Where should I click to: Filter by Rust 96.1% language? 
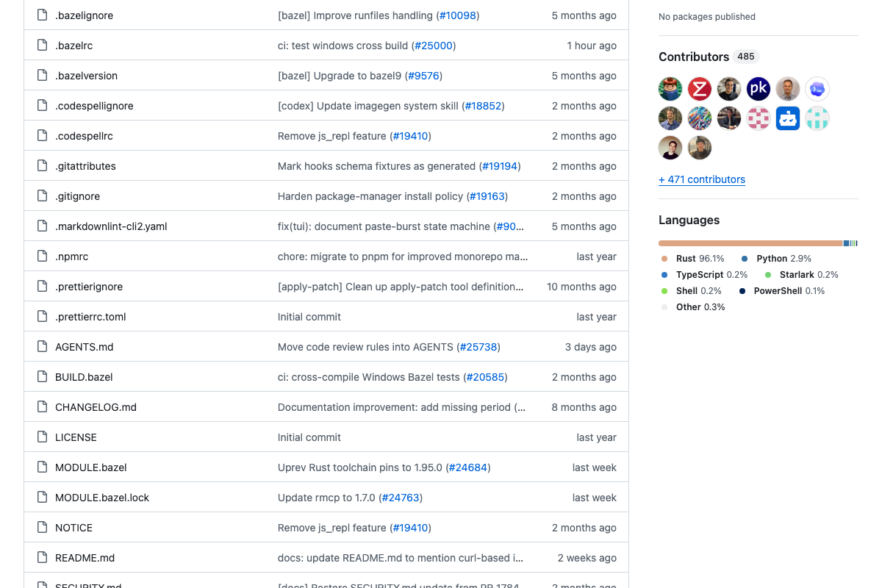click(692, 259)
